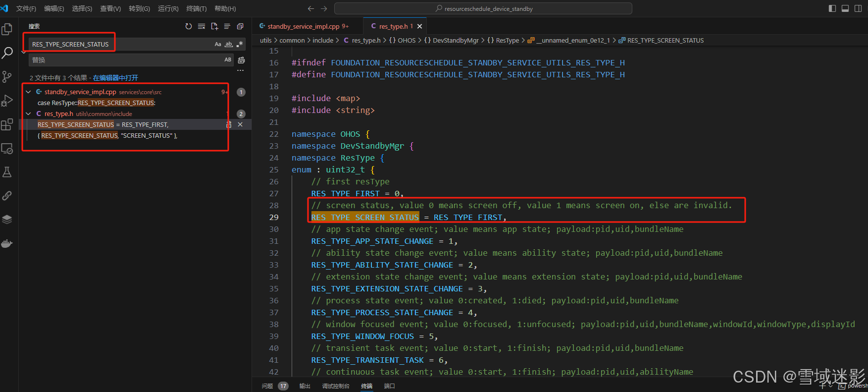Click the 在编辑器中打开 link
Image resolution: width=868 pixels, height=392 pixels.
(x=115, y=78)
